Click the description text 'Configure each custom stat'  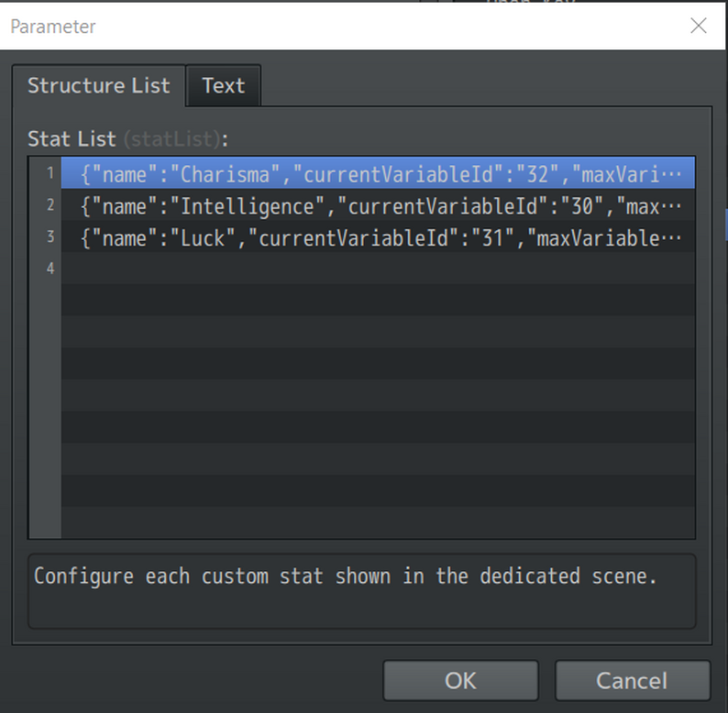[x=179, y=576]
